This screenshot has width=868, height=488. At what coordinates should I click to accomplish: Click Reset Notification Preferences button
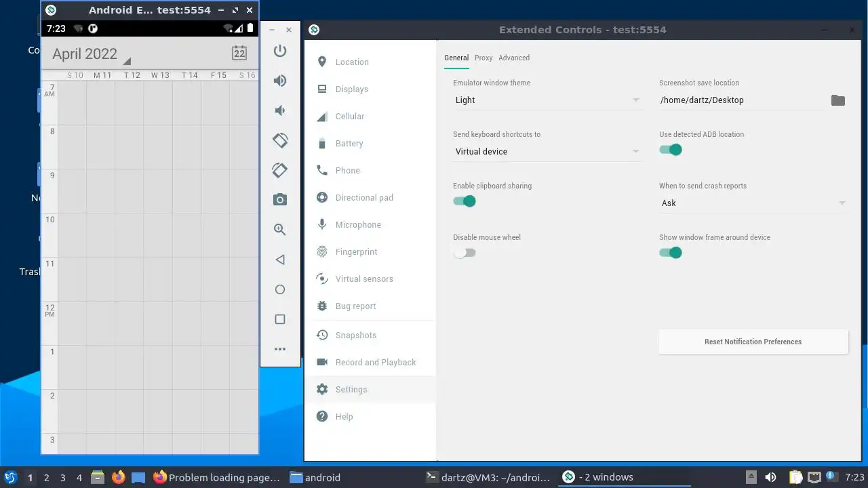(x=753, y=342)
